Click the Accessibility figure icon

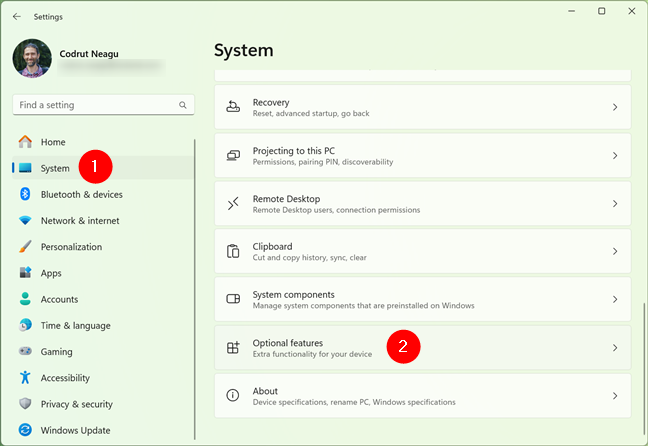pyautogui.click(x=25, y=377)
